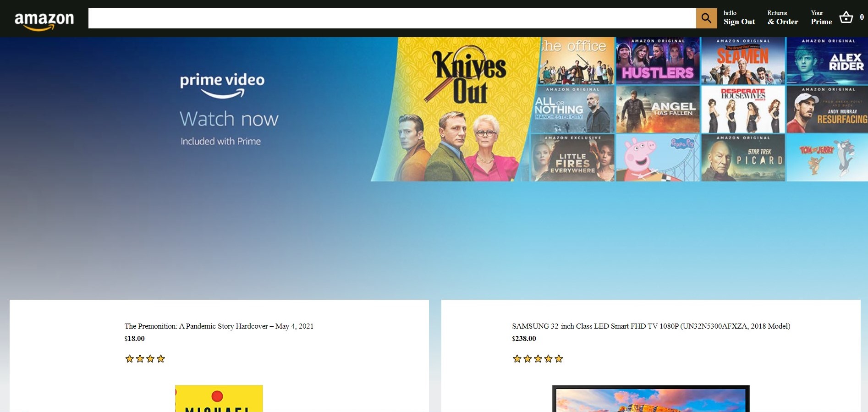Click the Amazon logo
The height and width of the screenshot is (412, 868).
point(44,20)
